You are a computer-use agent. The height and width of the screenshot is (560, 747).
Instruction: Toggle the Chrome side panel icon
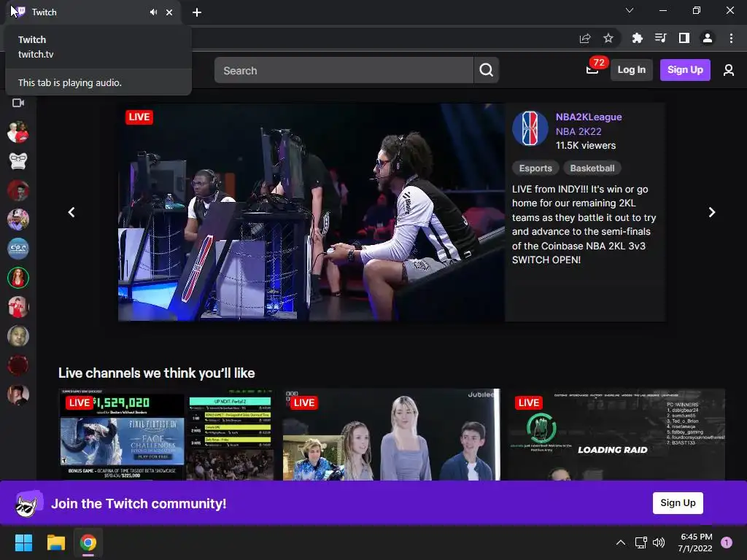click(684, 38)
